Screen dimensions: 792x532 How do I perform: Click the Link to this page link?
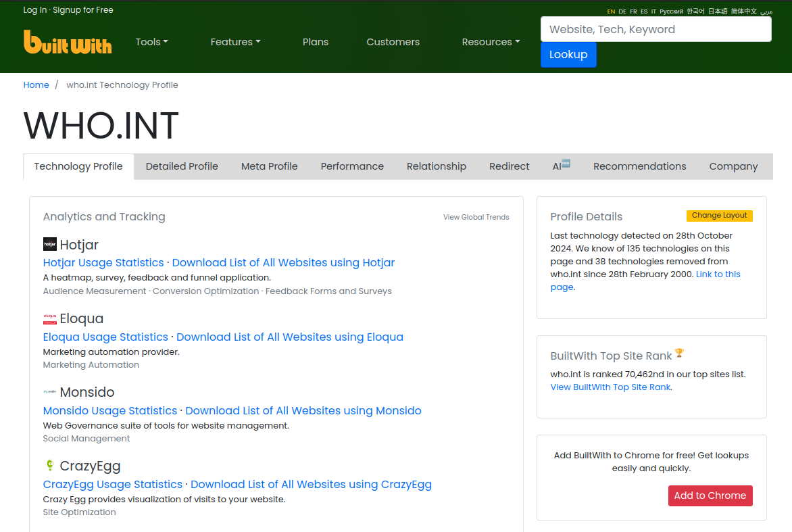tap(718, 274)
